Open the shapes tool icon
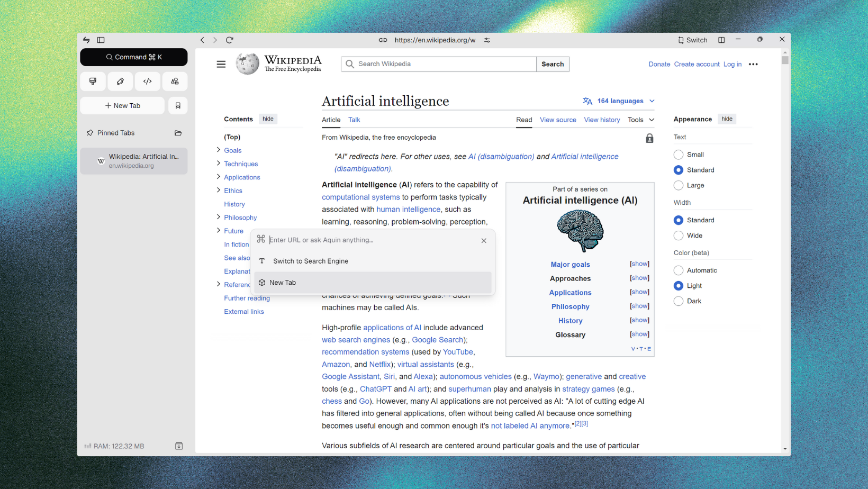Viewport: 868px width, 489px height. pos(175,81)
